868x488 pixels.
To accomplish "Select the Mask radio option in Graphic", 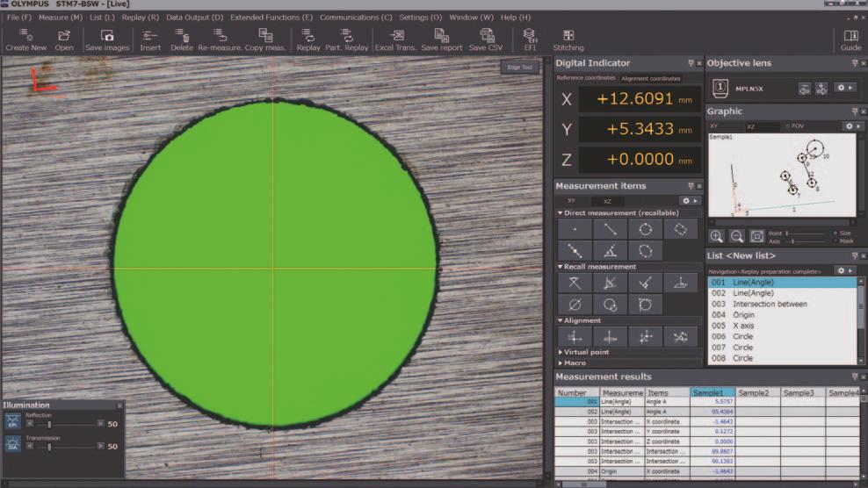I will point(835,240).
